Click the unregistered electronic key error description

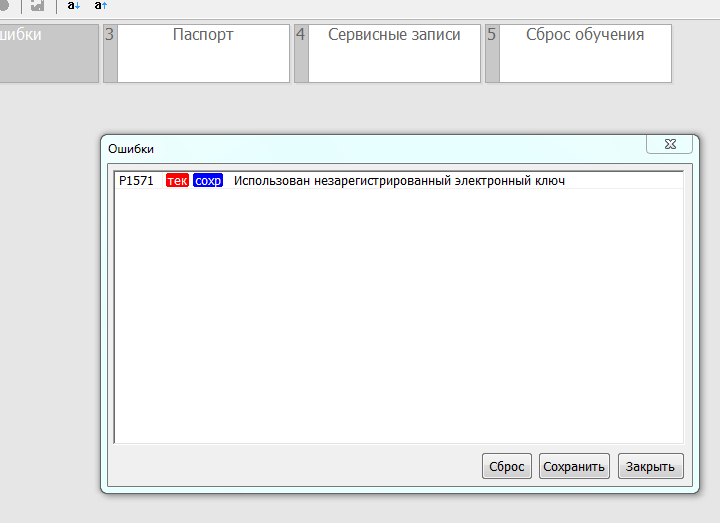tap(399, 180)
